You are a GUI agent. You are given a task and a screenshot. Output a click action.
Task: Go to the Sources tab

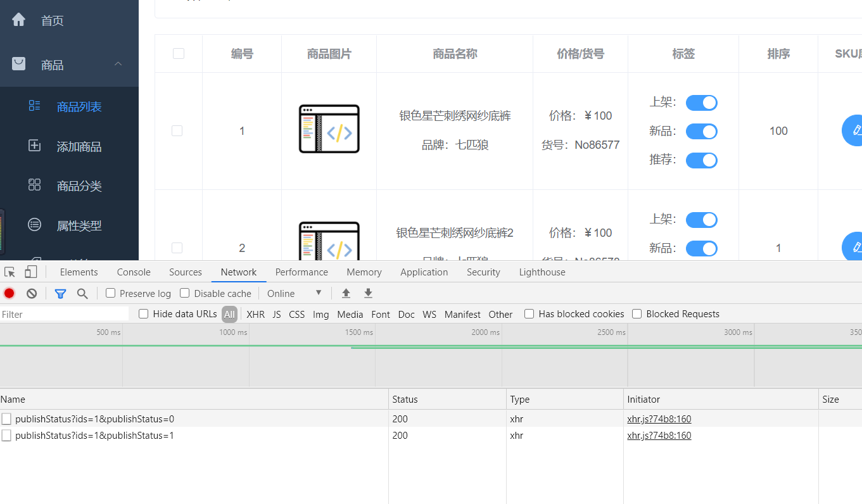click(186, 272)
